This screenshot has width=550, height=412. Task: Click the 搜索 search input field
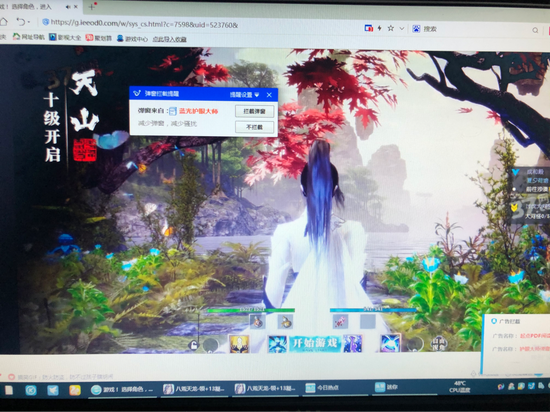click(475, 29)
